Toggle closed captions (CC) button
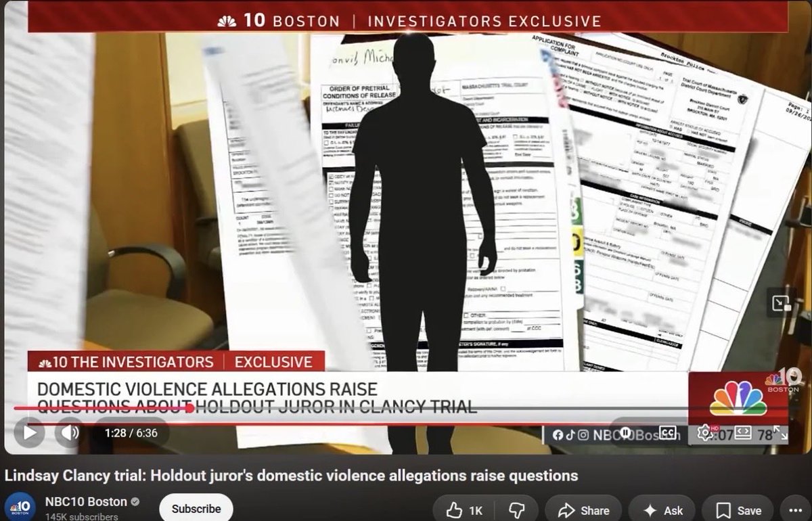812x521 pixels. [x=669, y=432]
